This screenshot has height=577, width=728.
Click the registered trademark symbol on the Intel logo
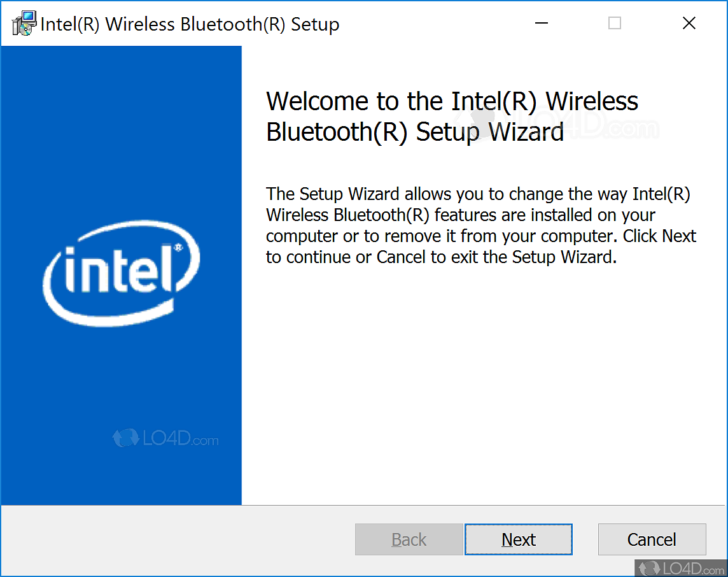coord(179,246)
